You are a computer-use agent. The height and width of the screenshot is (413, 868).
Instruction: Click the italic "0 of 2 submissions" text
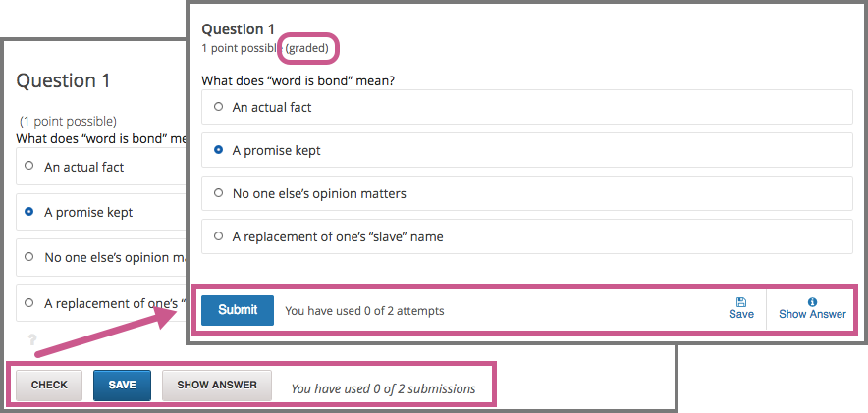pos(383,388)
